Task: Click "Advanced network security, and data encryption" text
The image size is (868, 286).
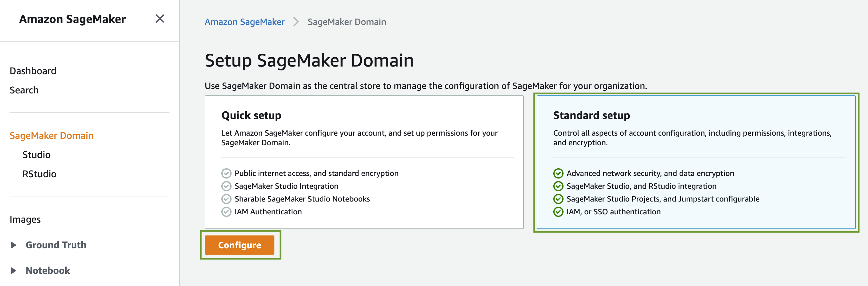Action: tap(650, 173)
